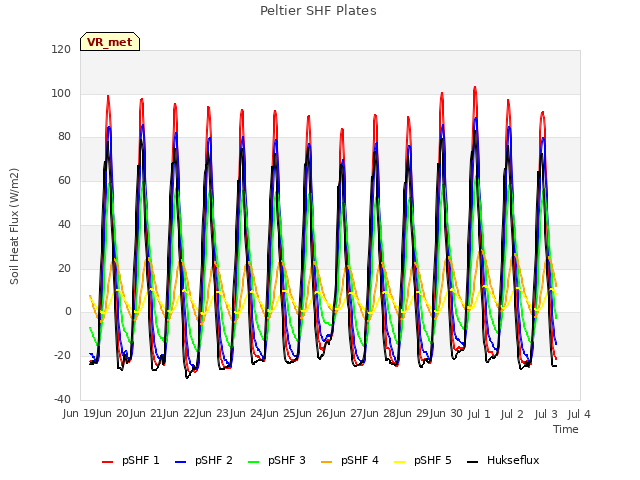Click the blue pSHF 2 legend swatch

tap(180, 462)
